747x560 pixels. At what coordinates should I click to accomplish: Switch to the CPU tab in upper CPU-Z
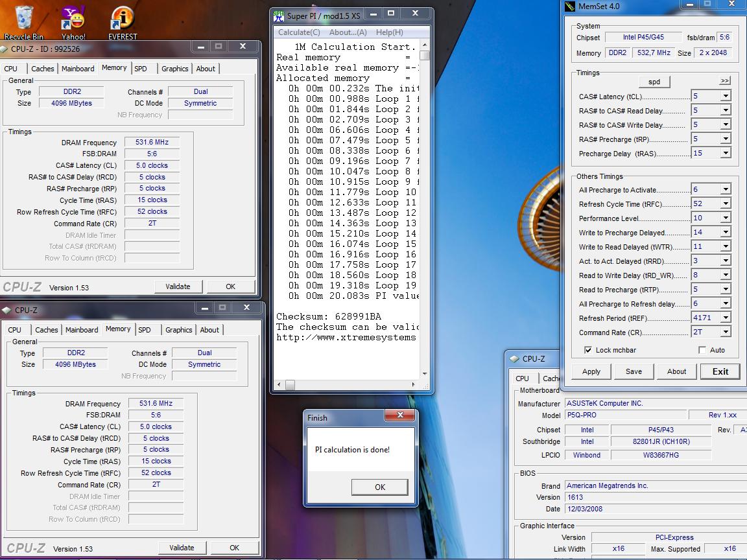click(11, 69)
